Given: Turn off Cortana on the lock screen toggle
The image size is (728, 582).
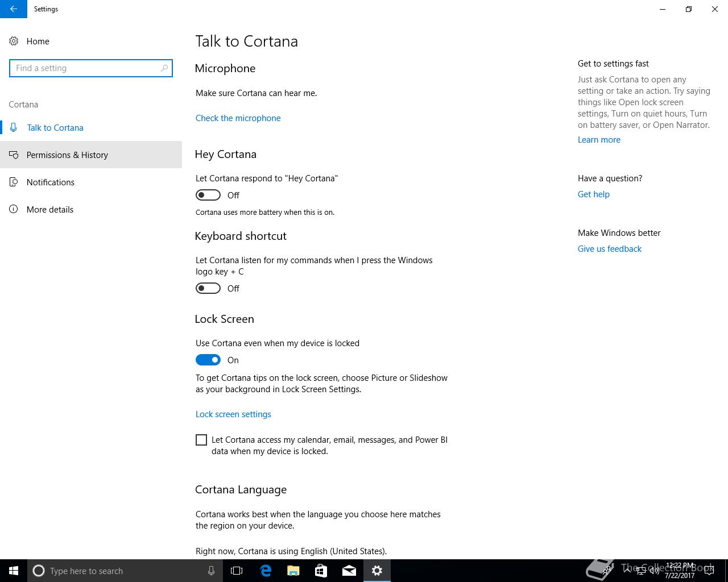Looking at the screenshot, I should click(208, 360).
